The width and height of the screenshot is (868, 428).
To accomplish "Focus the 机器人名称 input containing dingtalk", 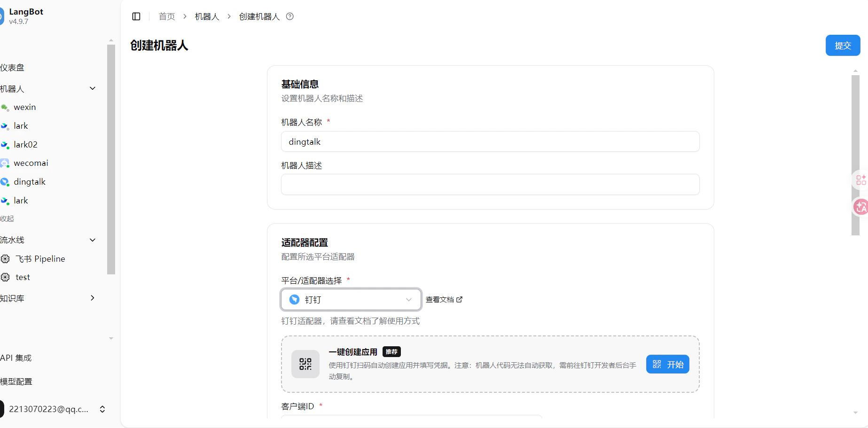I will [490, 141].
